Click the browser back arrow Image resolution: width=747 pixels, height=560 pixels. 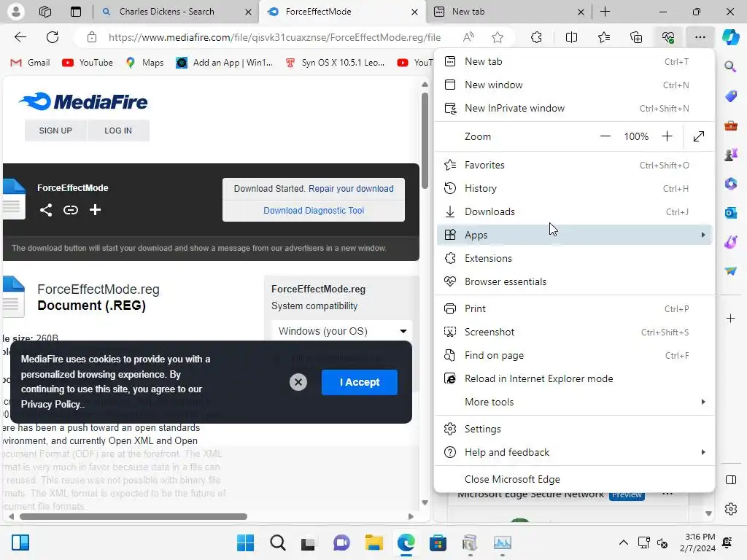click(20, 37)
